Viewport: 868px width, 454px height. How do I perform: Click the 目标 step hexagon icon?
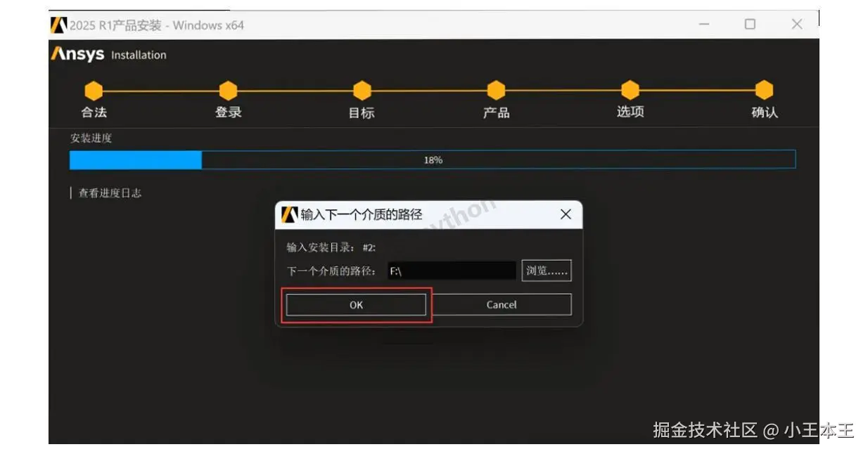click(362, 90)
